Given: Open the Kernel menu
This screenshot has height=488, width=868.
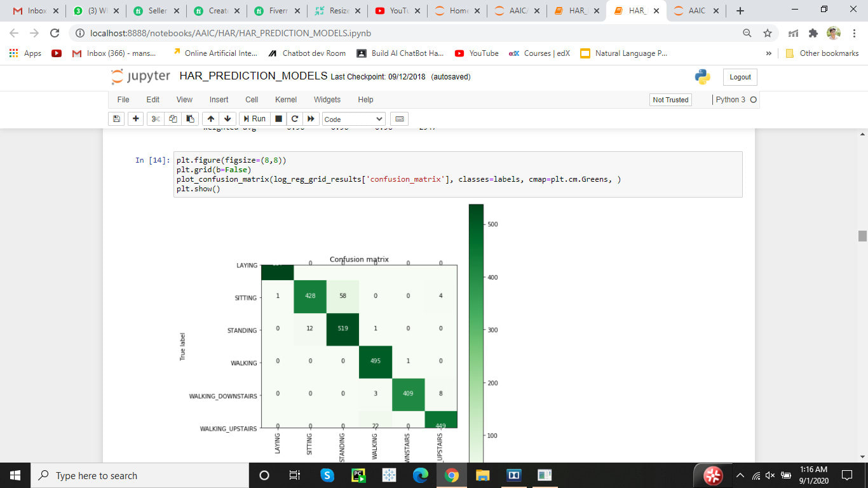Looking at the screenshot, I should click(285, 100).
